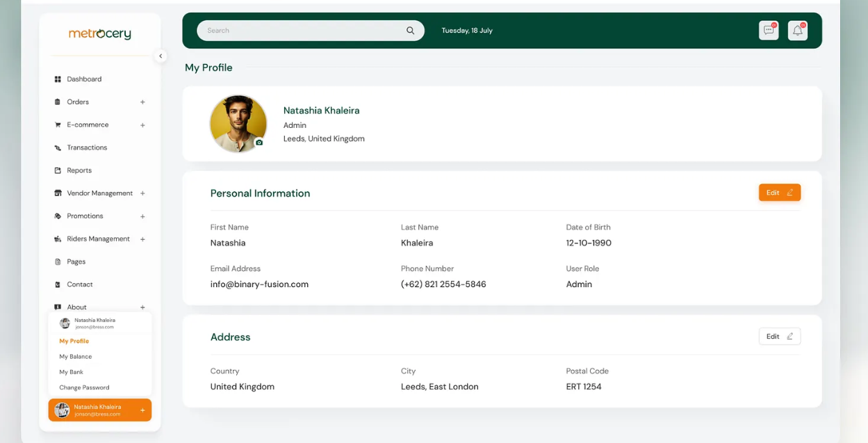Click the Contact icon in sidebar
Screen dimensions: 868x443
(x=58, y=284)
